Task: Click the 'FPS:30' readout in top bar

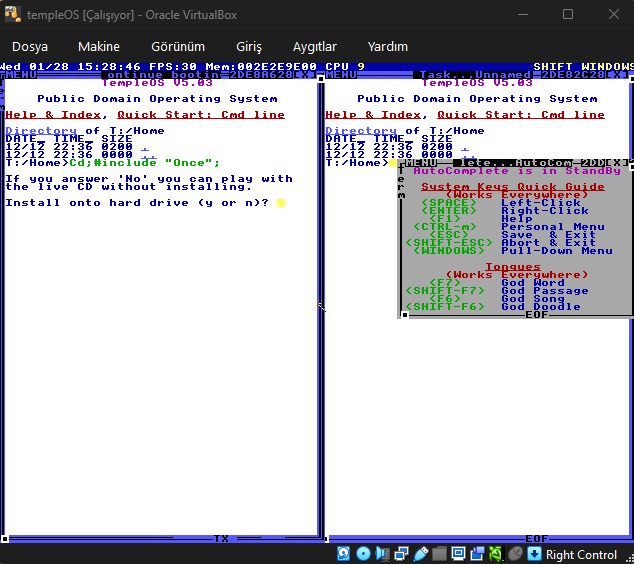Action: [173, 66]
